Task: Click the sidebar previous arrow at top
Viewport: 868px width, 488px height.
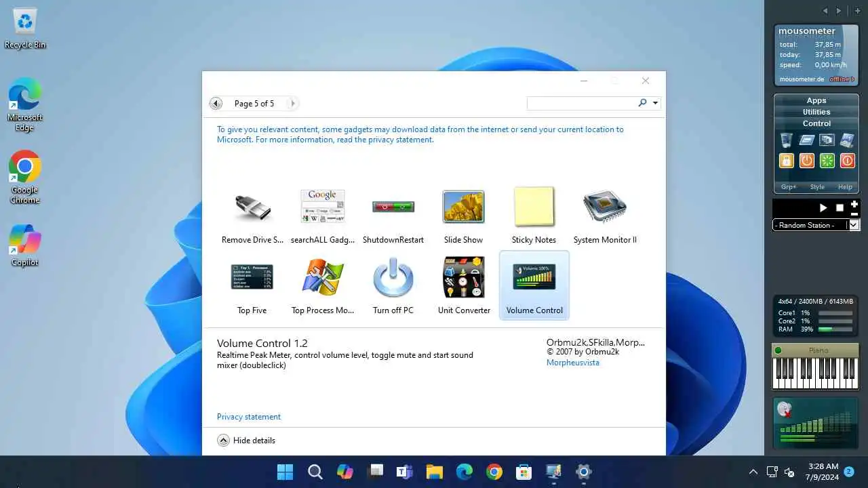Action: [x=825, y=11]
